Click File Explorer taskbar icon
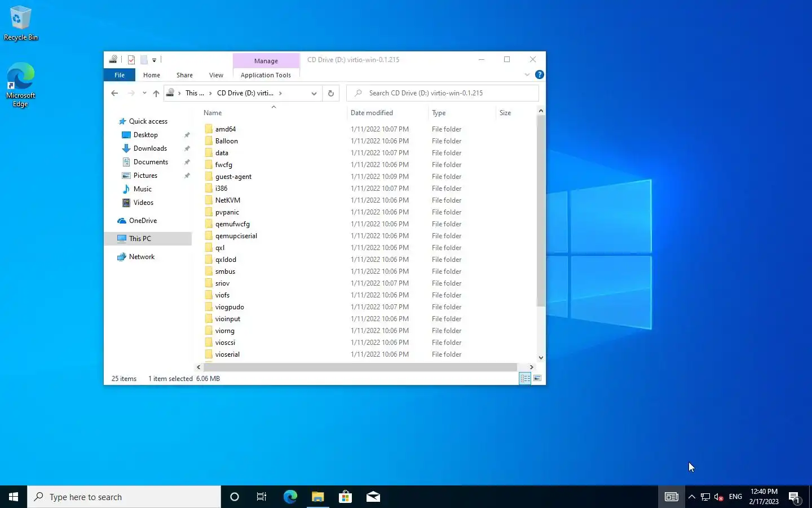Image resolution: width=812 pixels, height=508 pixels. 318,497
